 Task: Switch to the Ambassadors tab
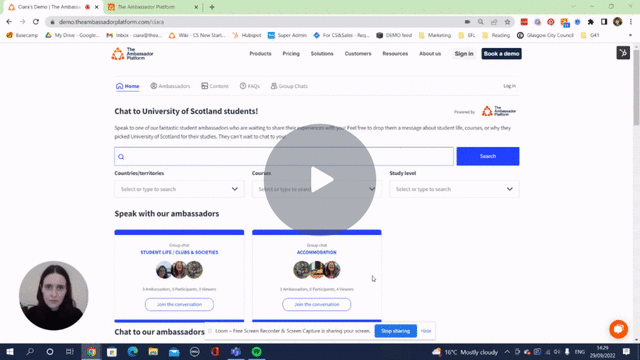[170, 86]
